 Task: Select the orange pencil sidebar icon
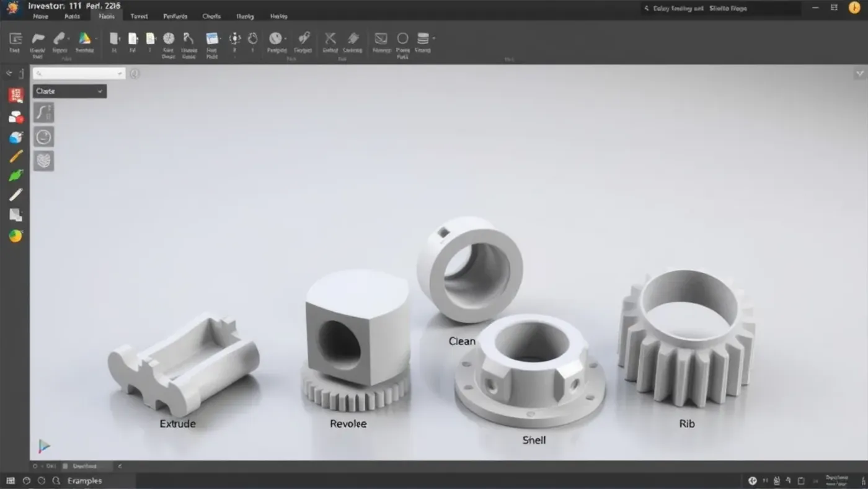[x=15, y=156]
